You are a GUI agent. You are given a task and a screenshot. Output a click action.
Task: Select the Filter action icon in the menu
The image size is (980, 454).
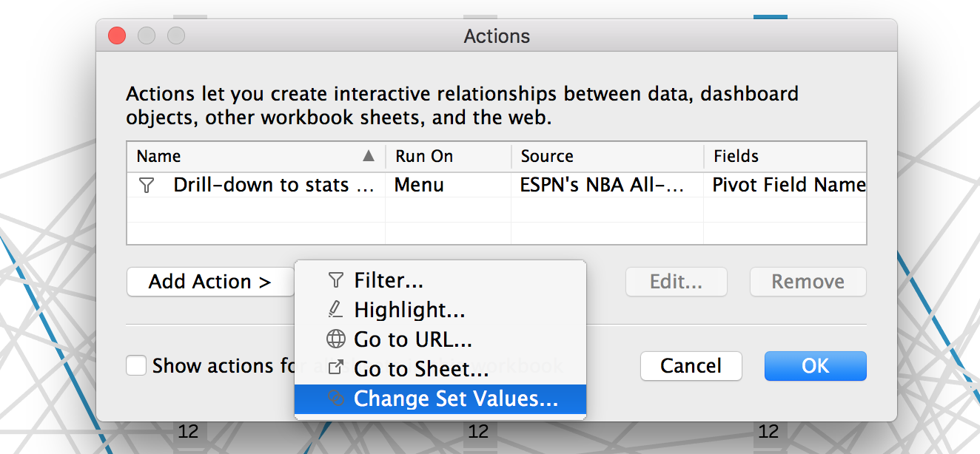[335, 280]
